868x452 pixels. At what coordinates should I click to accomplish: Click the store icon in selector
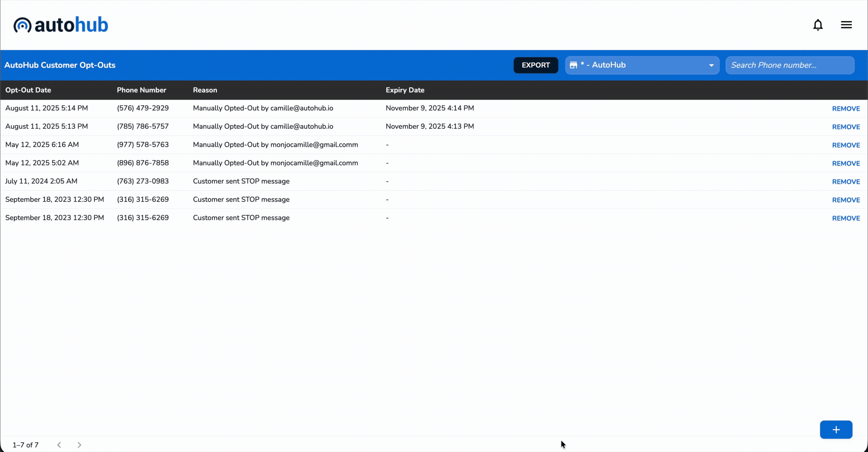pyautogui.click(x=574, y=65)
